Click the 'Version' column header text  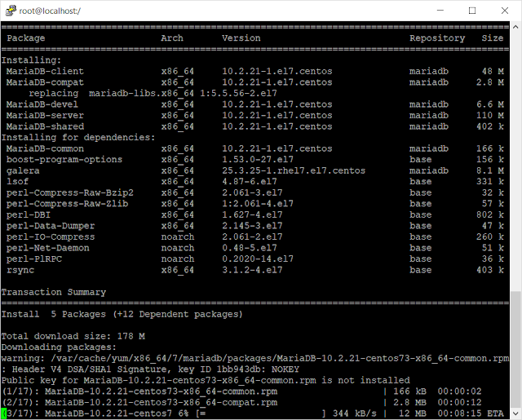point(241,38)
